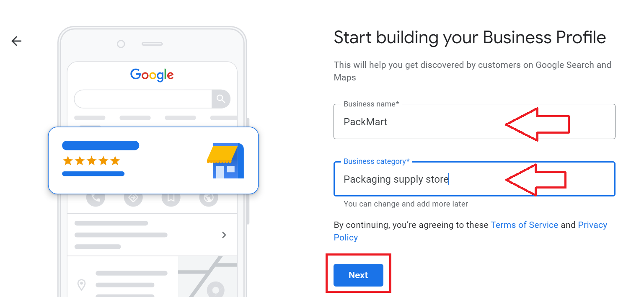Click the highlighted business card overlay
The height and width of the screenshot is (297, 644).
point(153,160)
